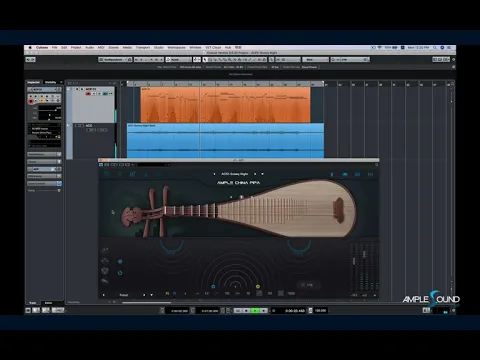
Task: Start playback with the green Play button
Action: click(255, 311)
